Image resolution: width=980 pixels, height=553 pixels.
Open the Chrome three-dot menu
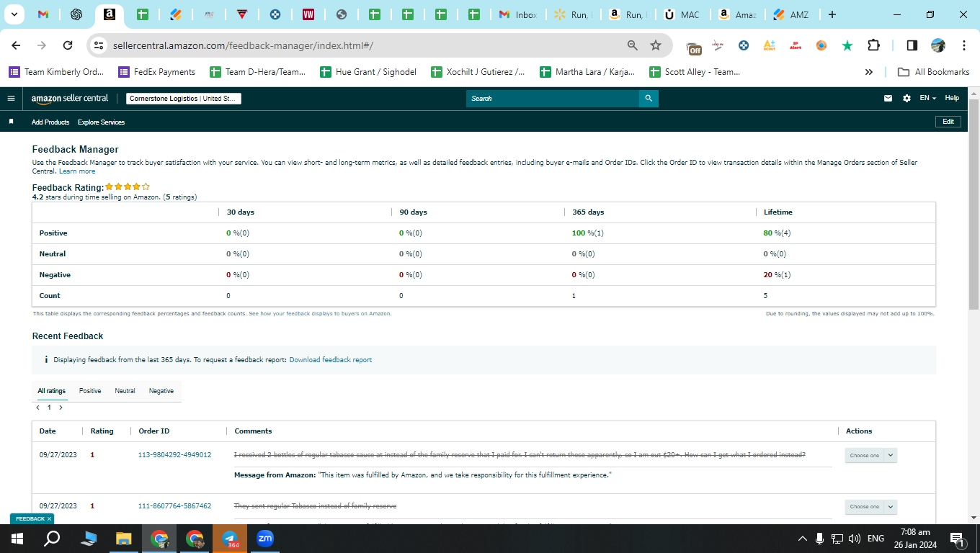[964, 45]
